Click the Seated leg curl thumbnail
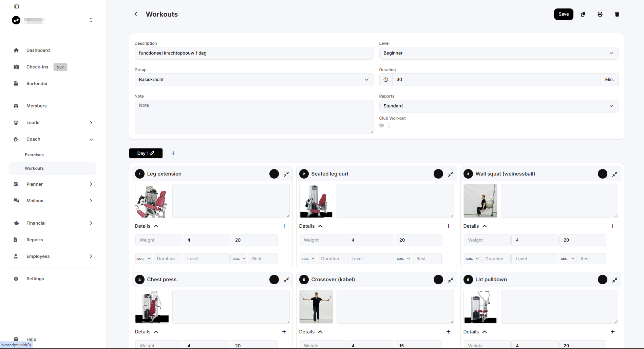This screenshot has height=349, width=644. pos(316,201)
